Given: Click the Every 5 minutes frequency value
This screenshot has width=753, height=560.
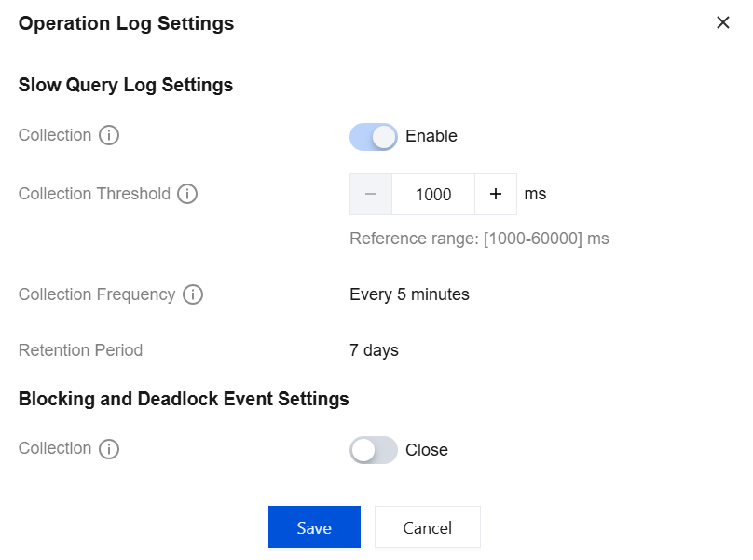Looking at the screenshot, I should (409, 294).
